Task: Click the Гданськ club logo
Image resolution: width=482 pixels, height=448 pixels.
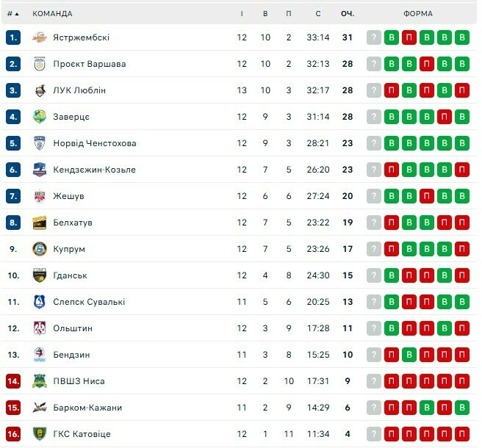Action: (40, 275)
